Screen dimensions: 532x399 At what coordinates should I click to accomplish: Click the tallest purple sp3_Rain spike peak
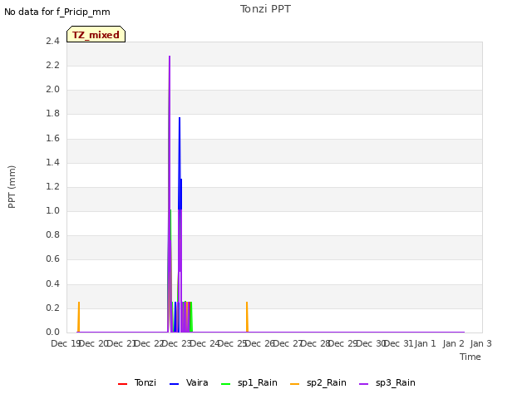pos(170,57)
